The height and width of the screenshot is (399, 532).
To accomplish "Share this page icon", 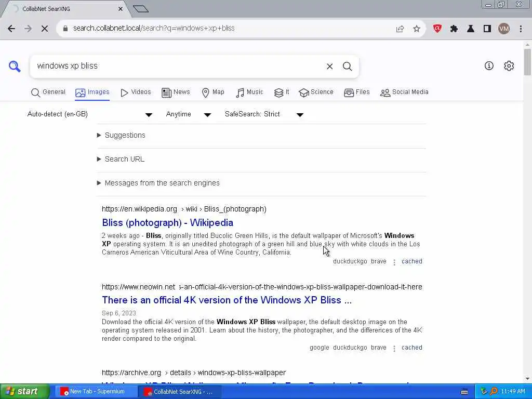I will click(400, 29).
